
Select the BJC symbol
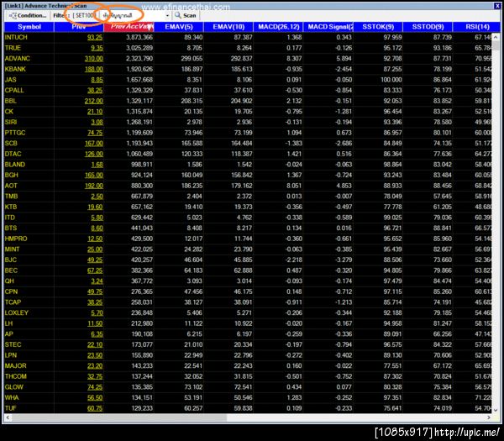pos(11,260)
